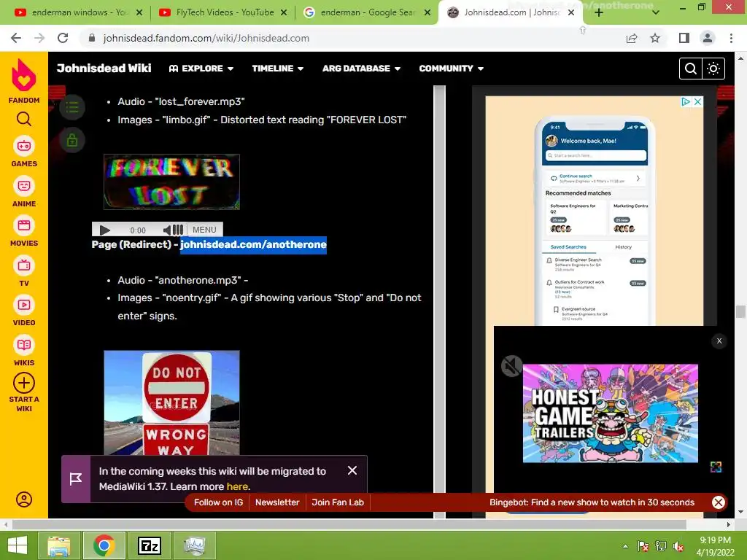The image size is (747, 560).
Task: Select the green lock icon below contents
Action: [72, 141]
